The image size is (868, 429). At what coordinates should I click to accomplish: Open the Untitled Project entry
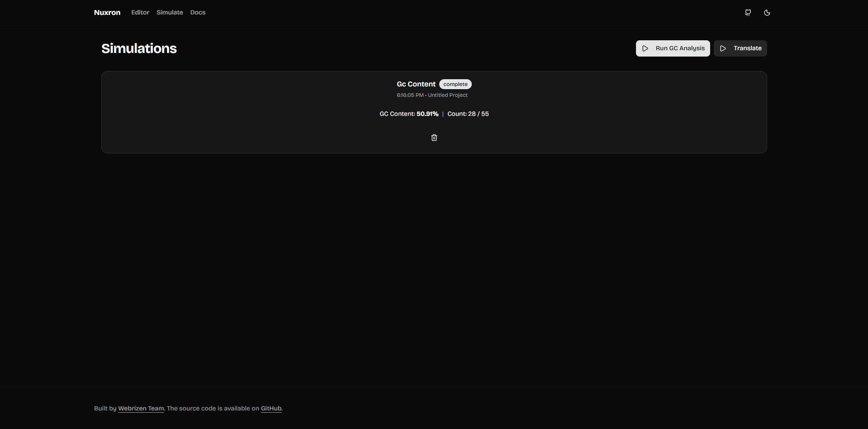pos(447,95)
